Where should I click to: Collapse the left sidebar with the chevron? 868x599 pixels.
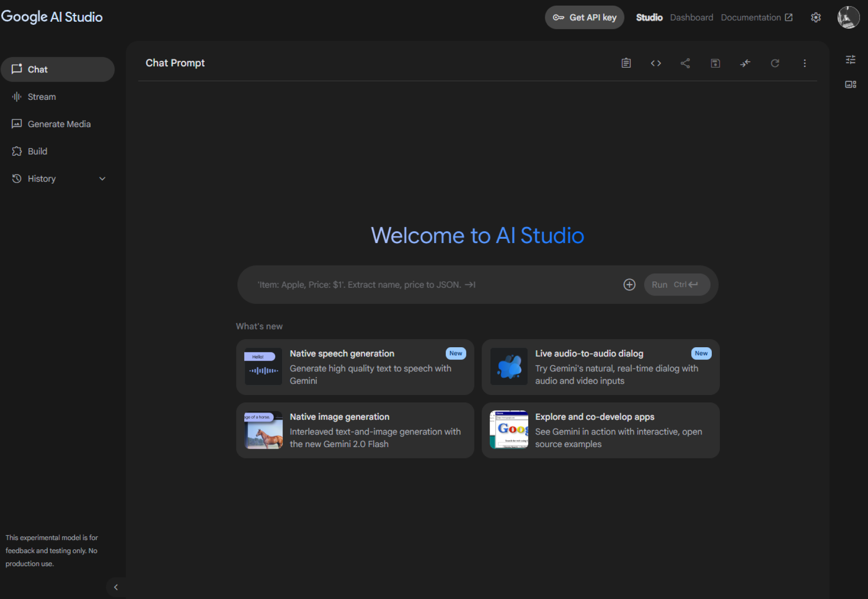[116, 587]
